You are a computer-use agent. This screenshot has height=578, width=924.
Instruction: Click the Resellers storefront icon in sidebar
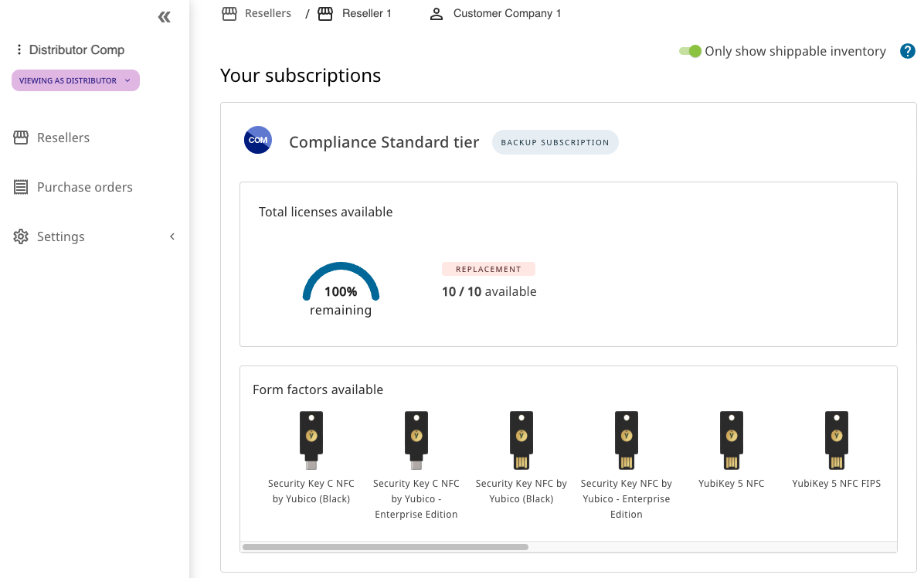[21, 138]
